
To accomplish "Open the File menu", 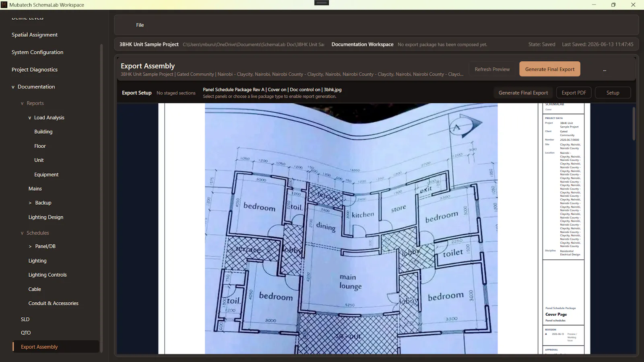I will [x=140, y=25].
